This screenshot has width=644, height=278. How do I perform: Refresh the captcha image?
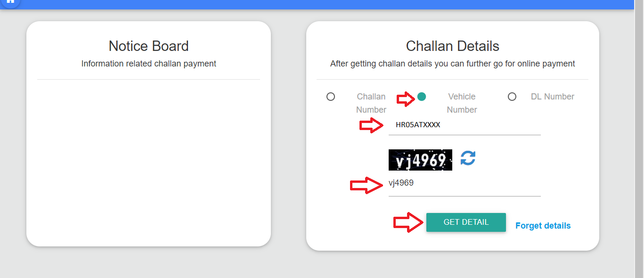tap(468, 158)
